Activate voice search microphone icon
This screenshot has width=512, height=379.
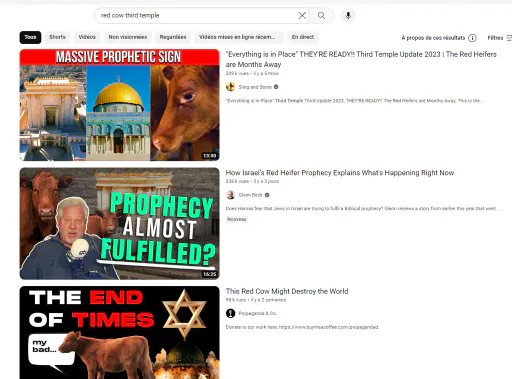348,15
